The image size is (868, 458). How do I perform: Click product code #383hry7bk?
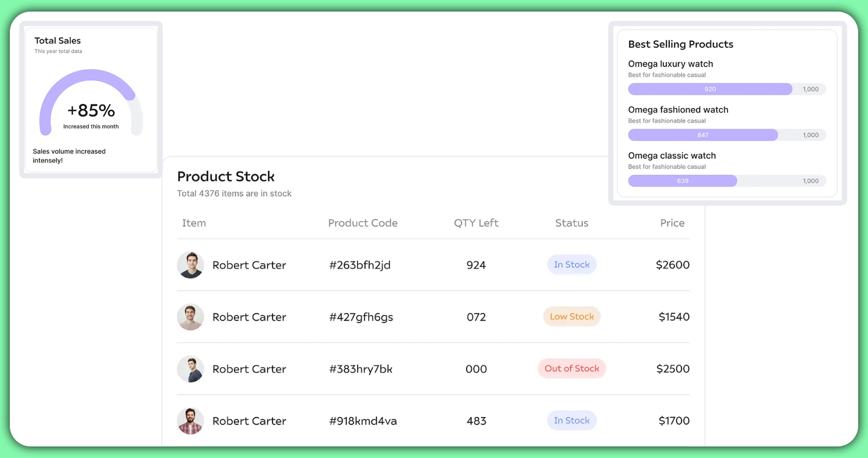[361, 369]
